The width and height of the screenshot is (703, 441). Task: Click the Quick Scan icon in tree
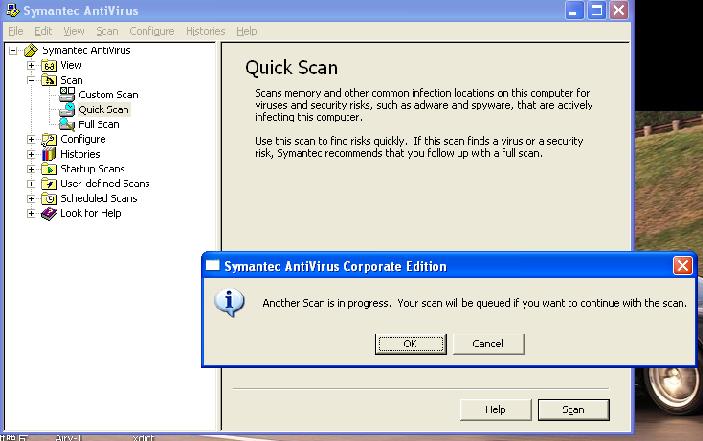67,109
